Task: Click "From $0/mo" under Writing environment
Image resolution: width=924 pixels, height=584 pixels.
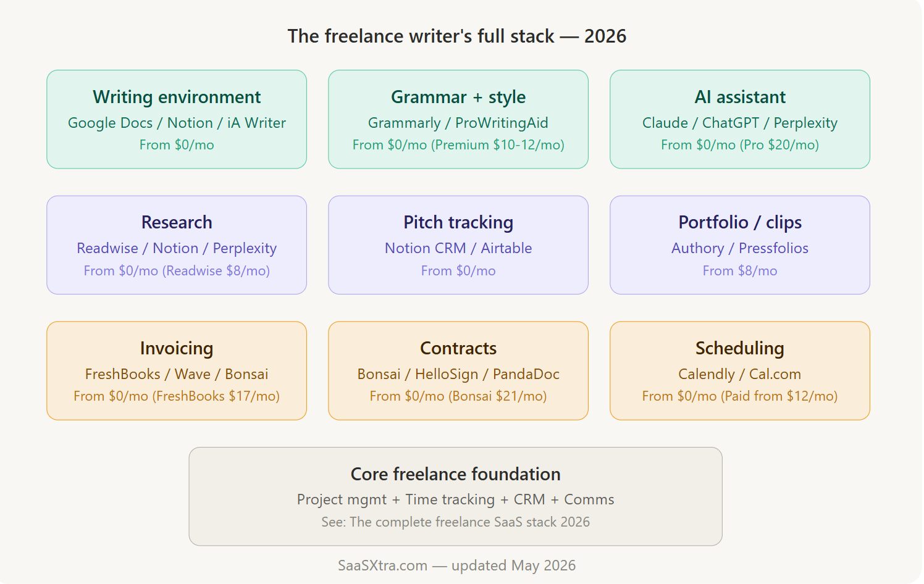Action: 177,145
